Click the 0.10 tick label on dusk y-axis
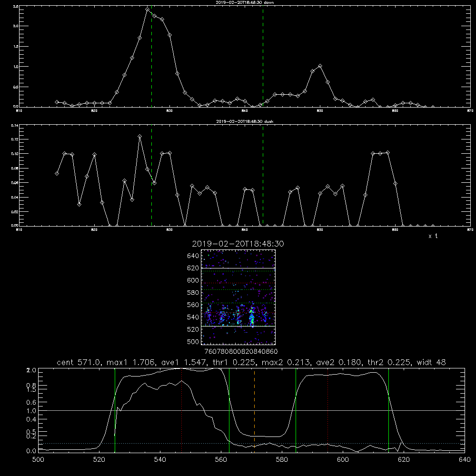476x476 pixels. pyautogui.click(x=15, y=154)
